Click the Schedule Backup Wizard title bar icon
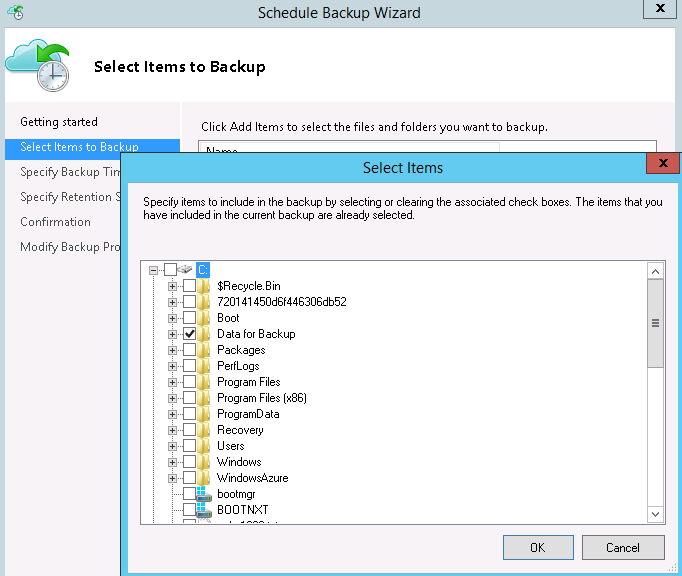 tap(16, 12)
